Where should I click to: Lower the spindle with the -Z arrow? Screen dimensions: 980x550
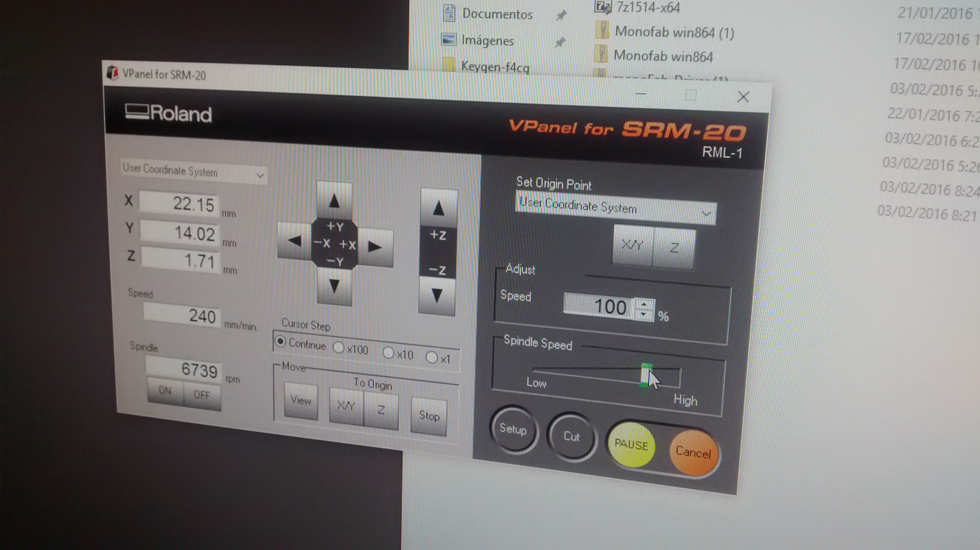tap(437, 296)
